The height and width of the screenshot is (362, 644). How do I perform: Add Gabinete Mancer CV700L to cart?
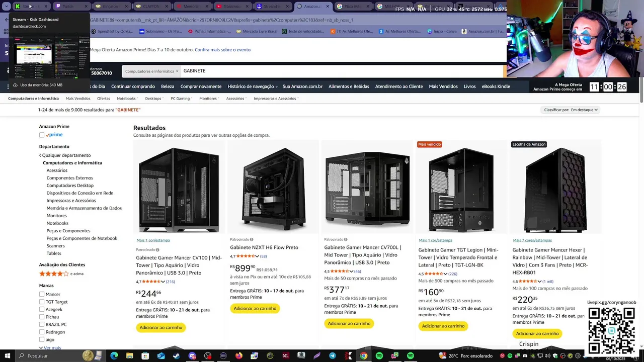tap(349, 323)
